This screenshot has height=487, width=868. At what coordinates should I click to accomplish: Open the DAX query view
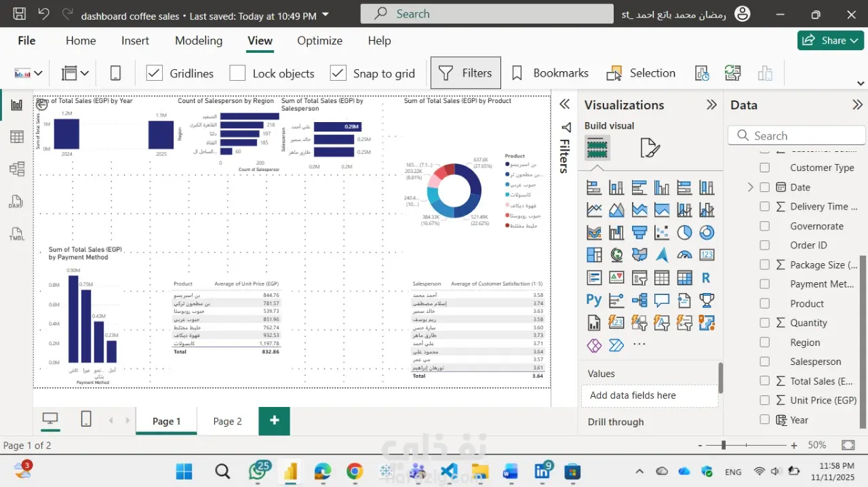tap(17, 201)
